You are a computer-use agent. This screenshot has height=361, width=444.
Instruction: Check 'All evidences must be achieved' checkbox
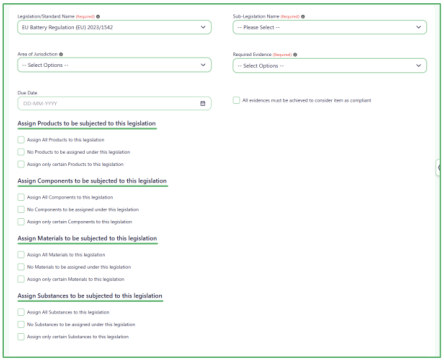pyautogui.click(x=236, y=100)
